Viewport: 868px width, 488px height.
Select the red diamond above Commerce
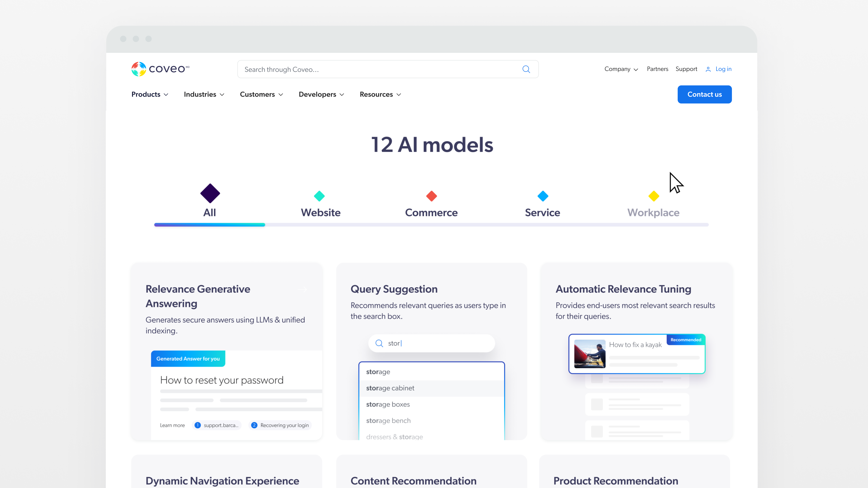tap(431, 196)
